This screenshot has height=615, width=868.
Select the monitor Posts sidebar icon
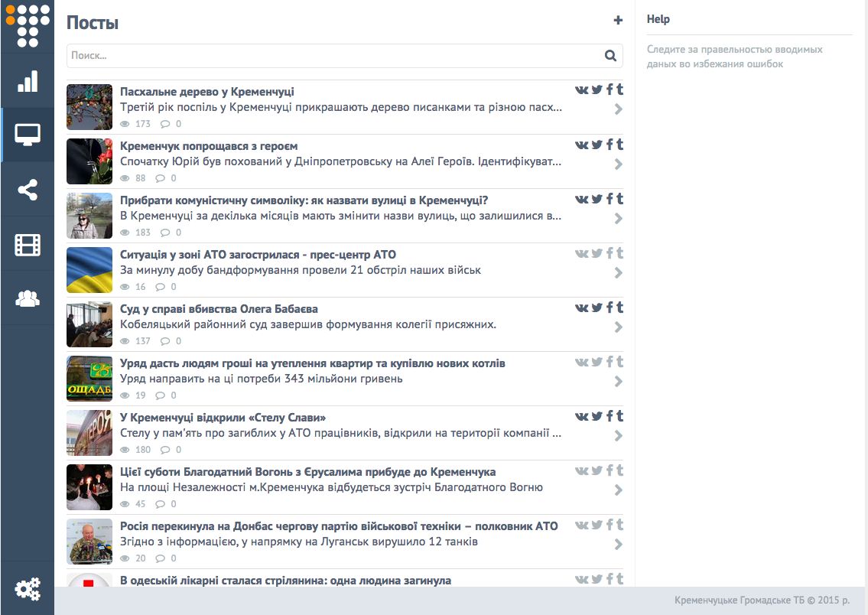coord(28,135)
